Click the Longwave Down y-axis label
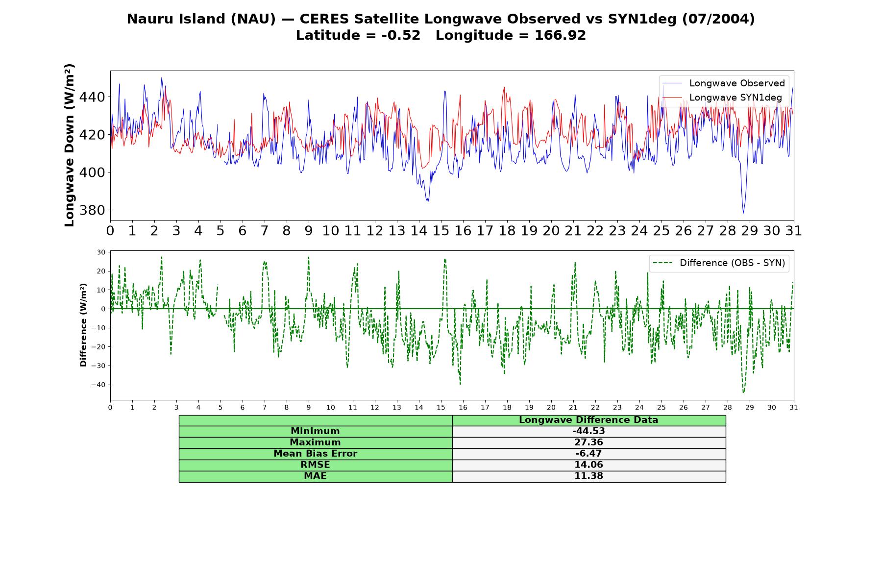Screen dimensions: 882x588 pos(70,145)
